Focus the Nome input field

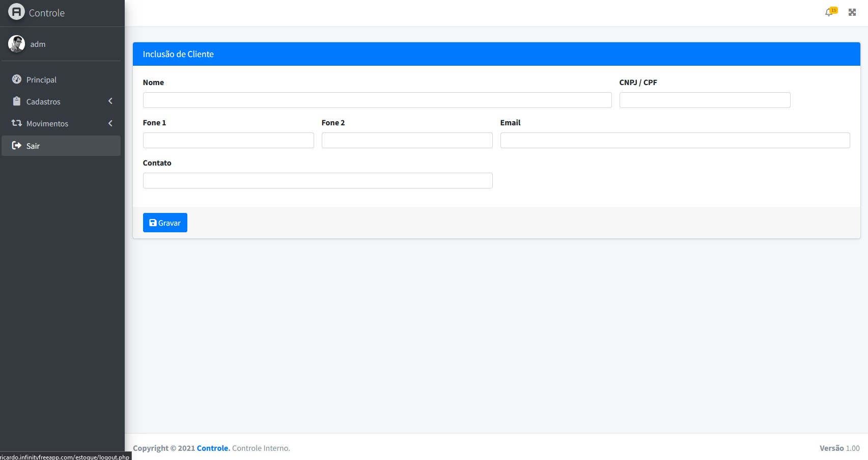point(377,100)
